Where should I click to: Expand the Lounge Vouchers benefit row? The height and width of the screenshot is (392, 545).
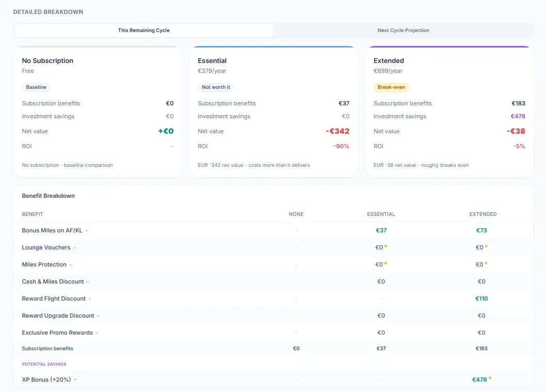75,248
